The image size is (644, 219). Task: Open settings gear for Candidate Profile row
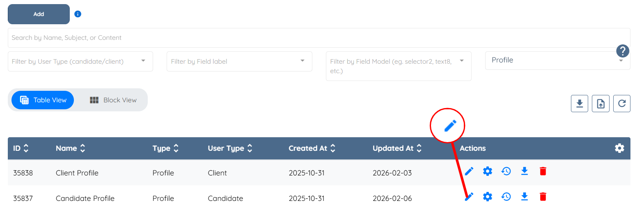point(487,197)
